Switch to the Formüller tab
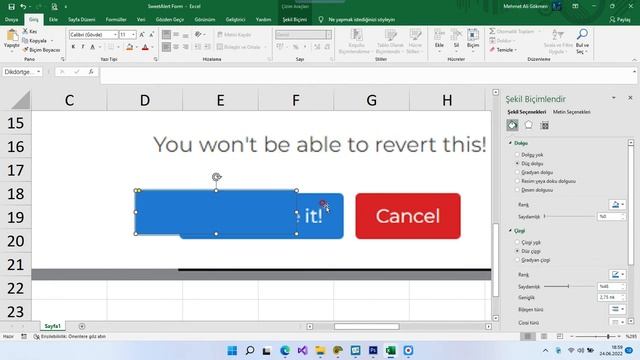This screenshot has height=360, width=640. pyautogui.click(x=116, y=20)
